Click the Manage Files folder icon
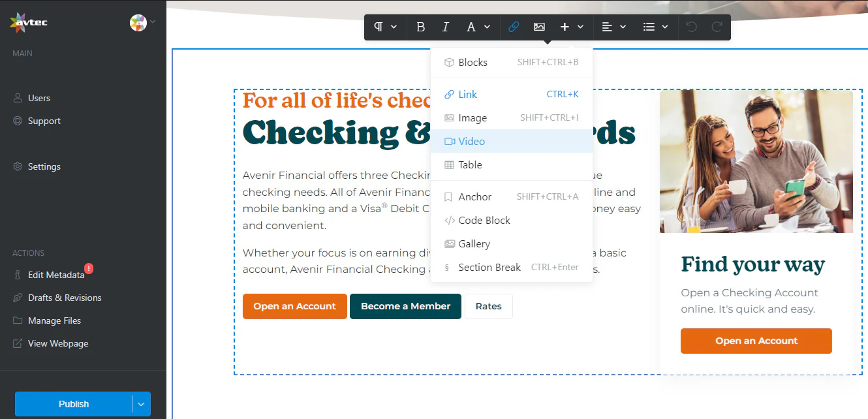The image size is (868, 419). (x=18, y=320)
